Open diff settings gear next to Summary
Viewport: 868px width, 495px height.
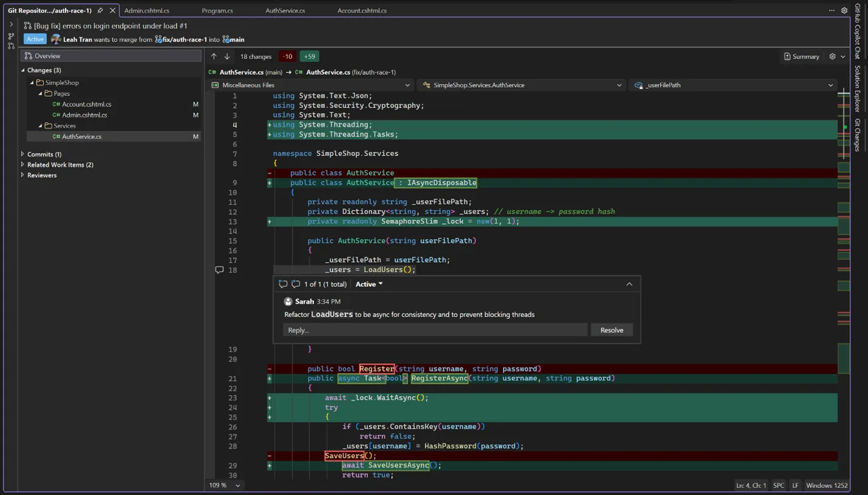(x=833, y=56)
